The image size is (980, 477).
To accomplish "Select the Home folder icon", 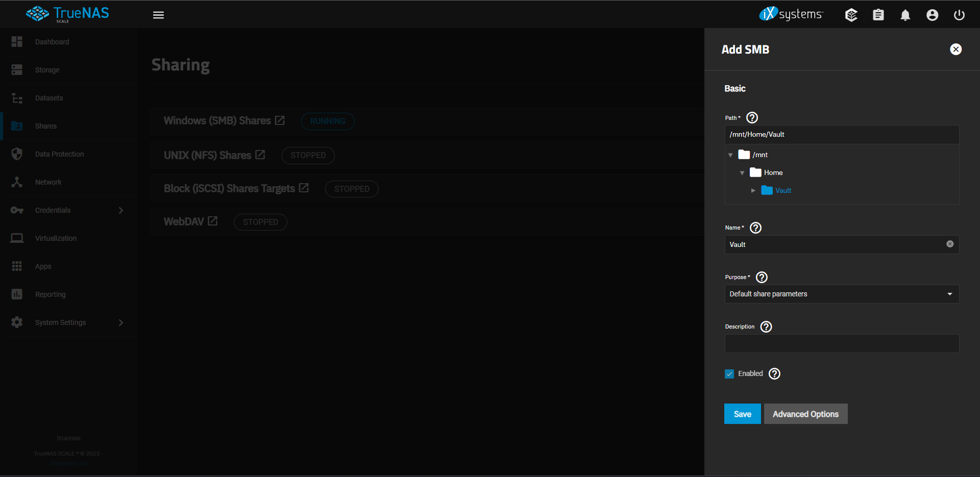I will click(x=755, y=172).
